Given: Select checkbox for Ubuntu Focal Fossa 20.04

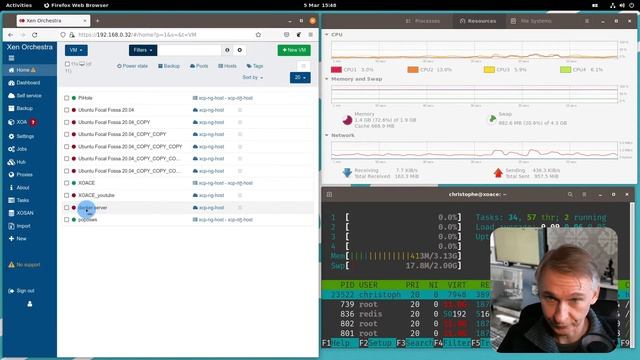Looking at the screenshot, I should pos(67,110).
